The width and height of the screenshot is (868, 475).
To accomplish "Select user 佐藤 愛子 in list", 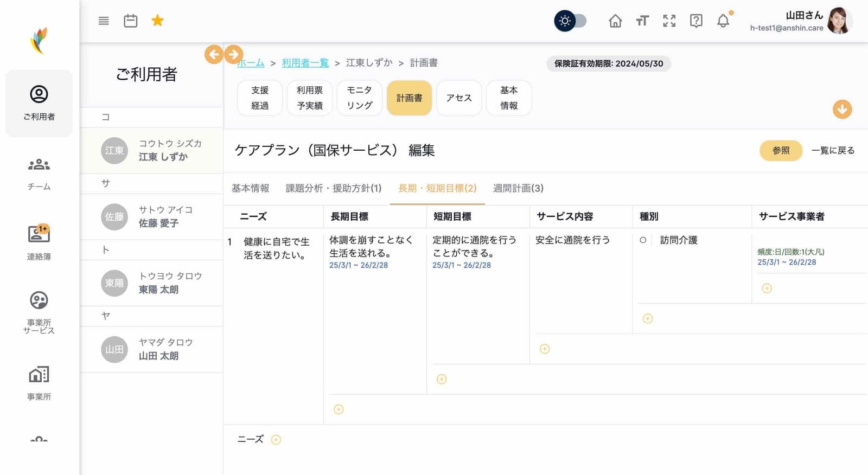I will tap(151, 217).
